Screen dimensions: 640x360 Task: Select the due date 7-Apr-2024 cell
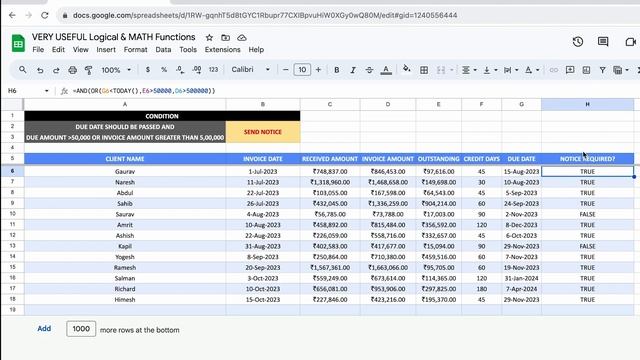pyautogui.click(x=521, y=289)
